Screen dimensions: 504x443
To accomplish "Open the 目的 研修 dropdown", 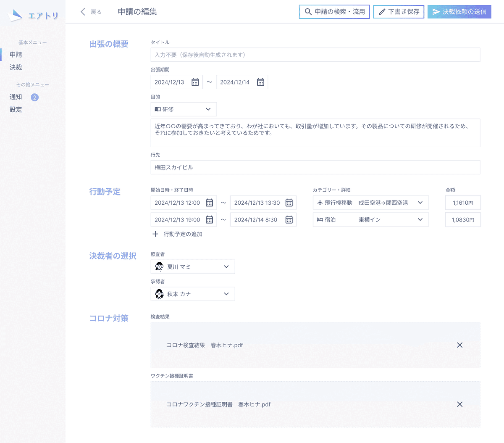I will click(x=184, y=109).
